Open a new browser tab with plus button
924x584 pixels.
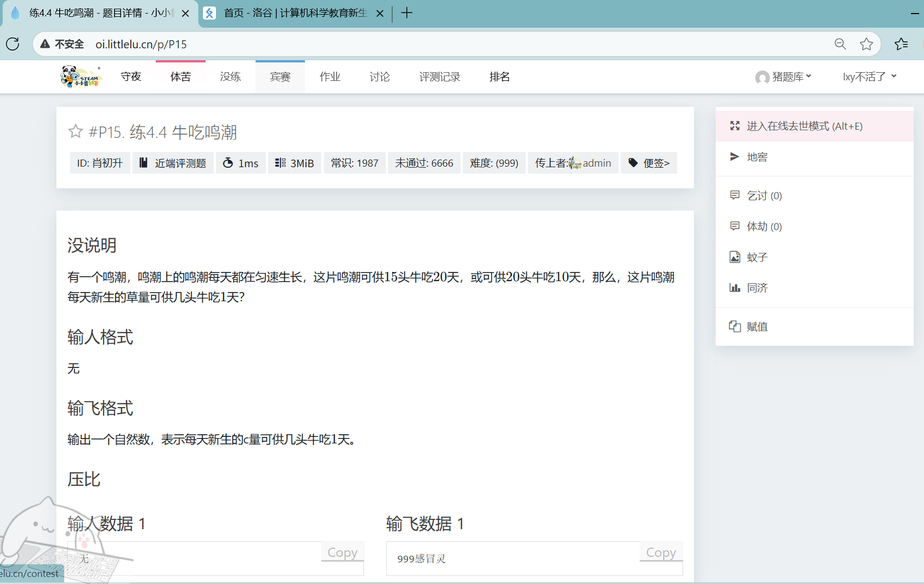click(406, 13)
